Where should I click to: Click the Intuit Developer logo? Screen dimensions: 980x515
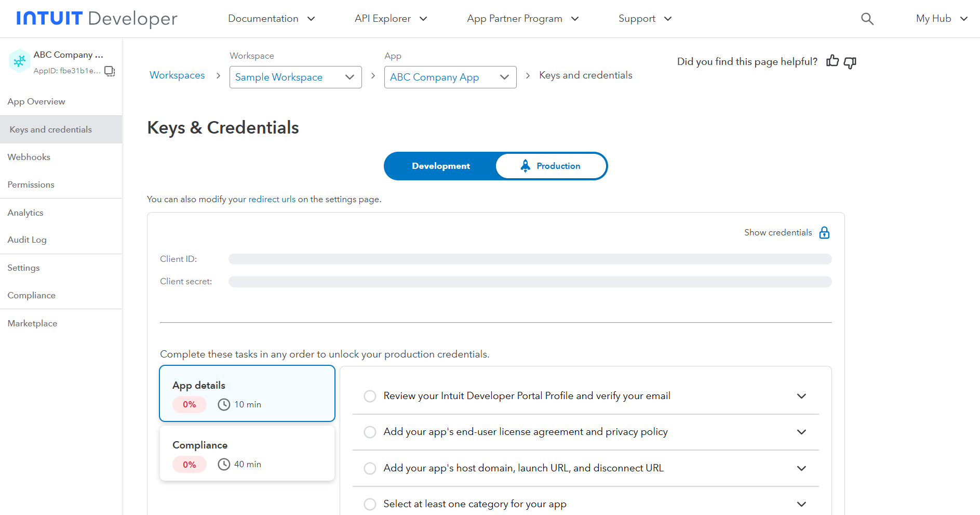[97, 19]
